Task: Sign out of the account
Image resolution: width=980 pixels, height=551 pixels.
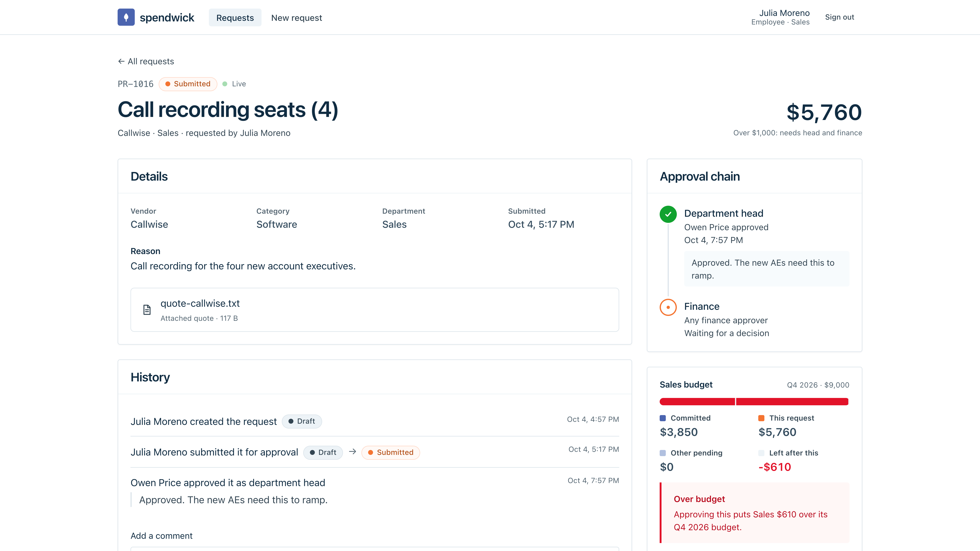Action: pos(839,17)
